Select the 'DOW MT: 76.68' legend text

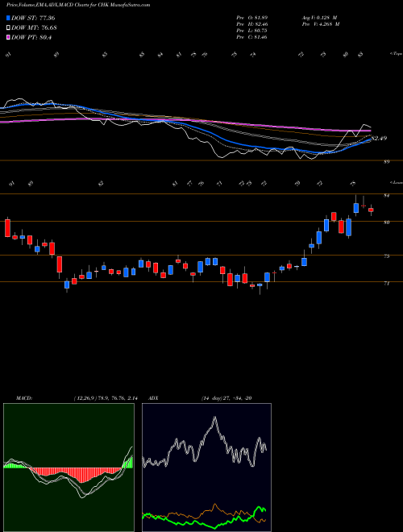tap(34, 27)
